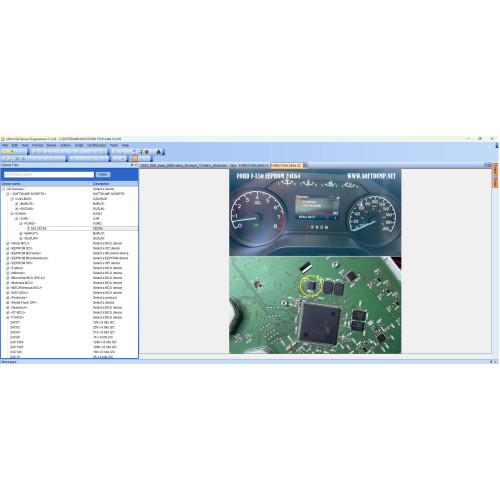Expand the <ST MCU> node
Image resolution: width=500 pixels, height=500 pixels.
(x=8, y=313)
